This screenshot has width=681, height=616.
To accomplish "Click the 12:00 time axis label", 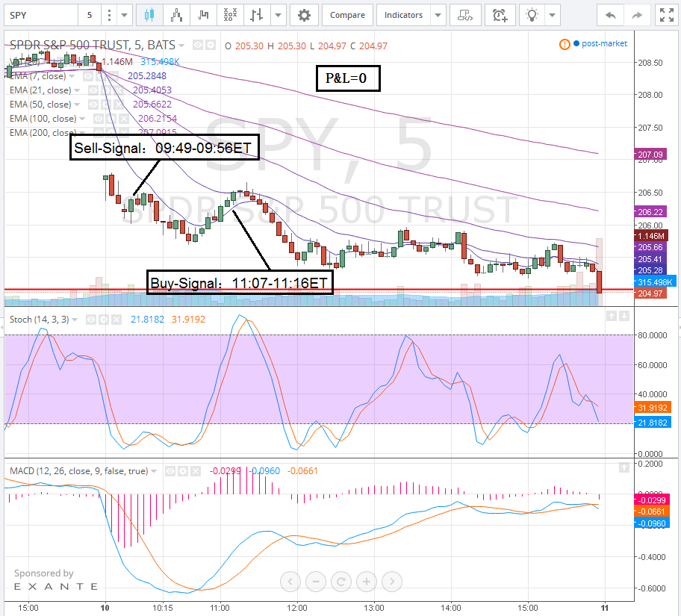I will (297, 608).
